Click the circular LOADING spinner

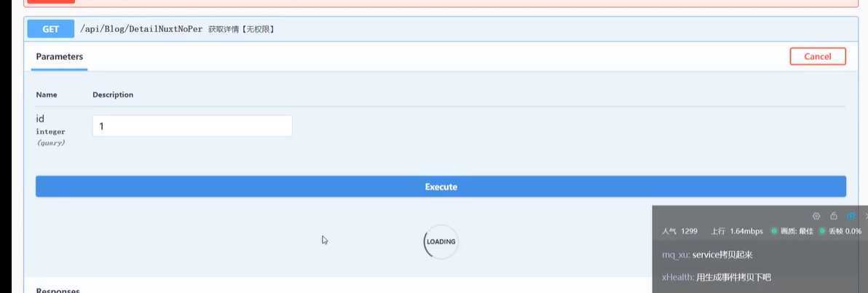[441, 242]
